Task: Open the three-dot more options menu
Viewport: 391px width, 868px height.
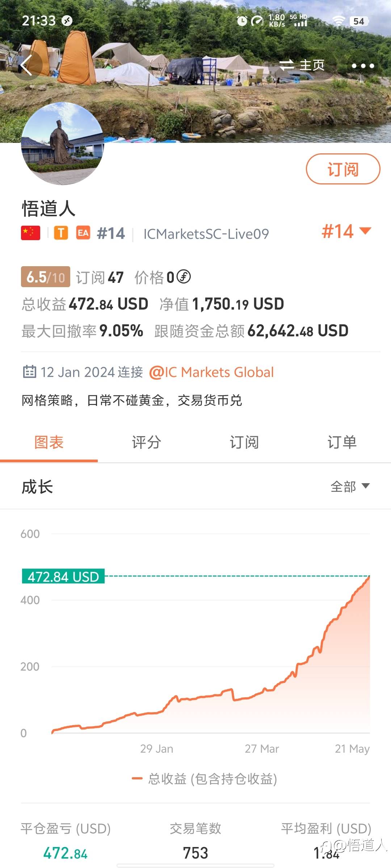Action: 363,66
